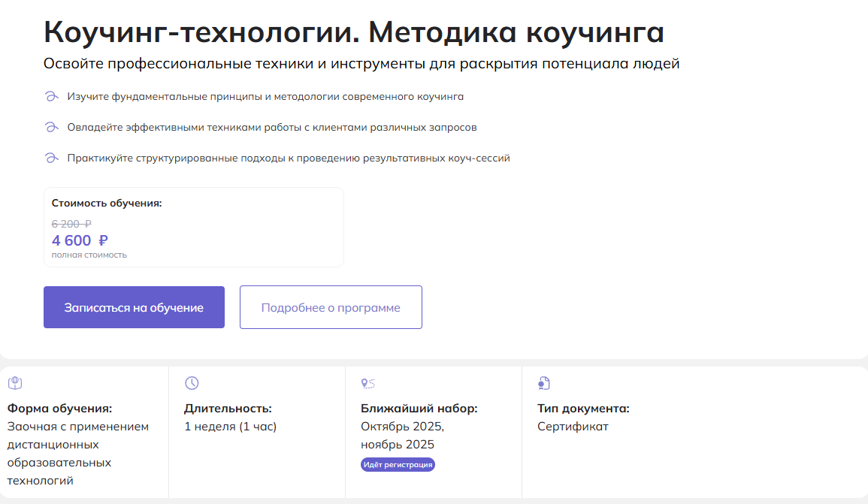Click the "Тип документа:" heading
The width and height of the screenshot is (868, 504).
point(583,409)
